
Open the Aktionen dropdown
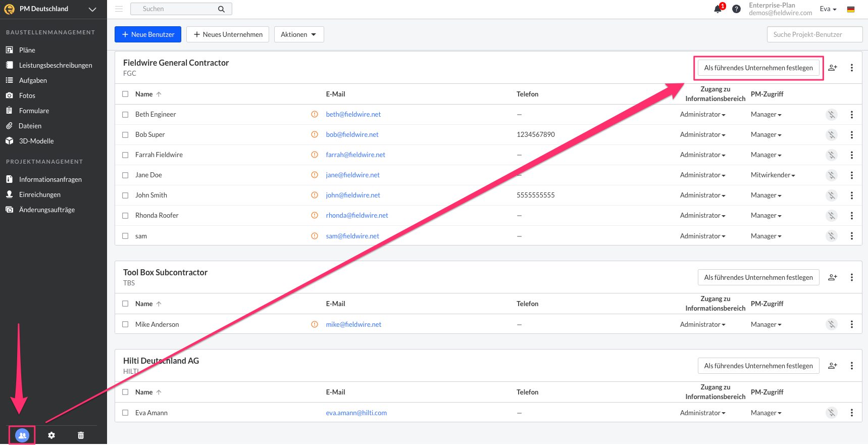click(x=299, y=34)
